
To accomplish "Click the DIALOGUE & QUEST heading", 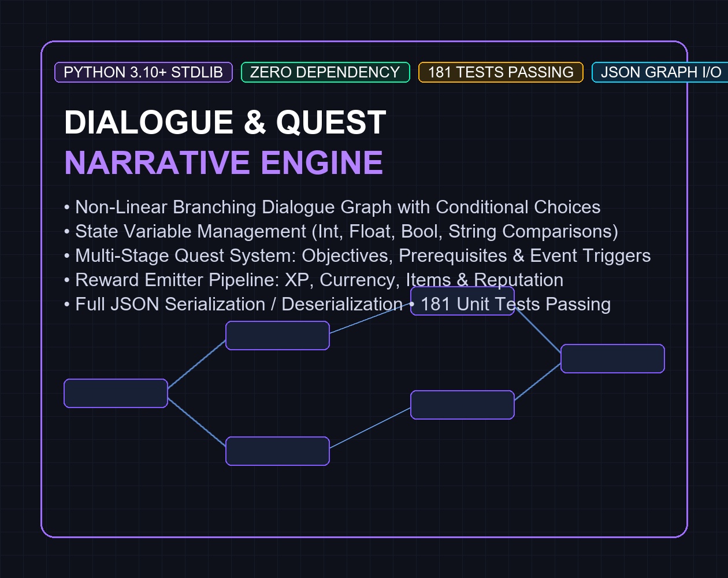I will [x=225, y=123].
